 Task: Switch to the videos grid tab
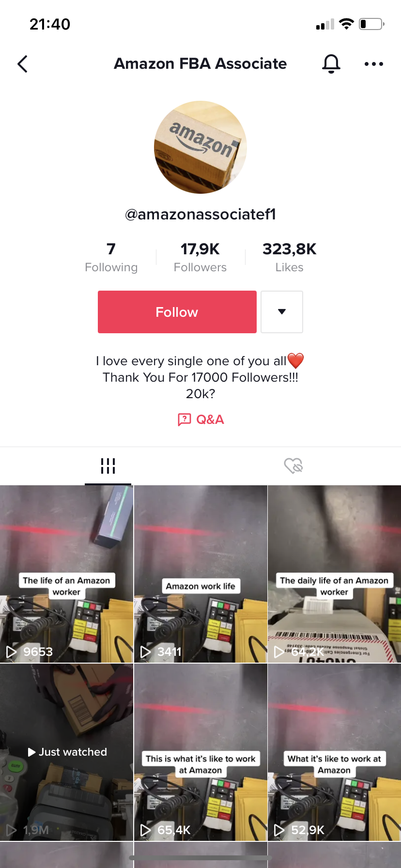click(108, 466)
